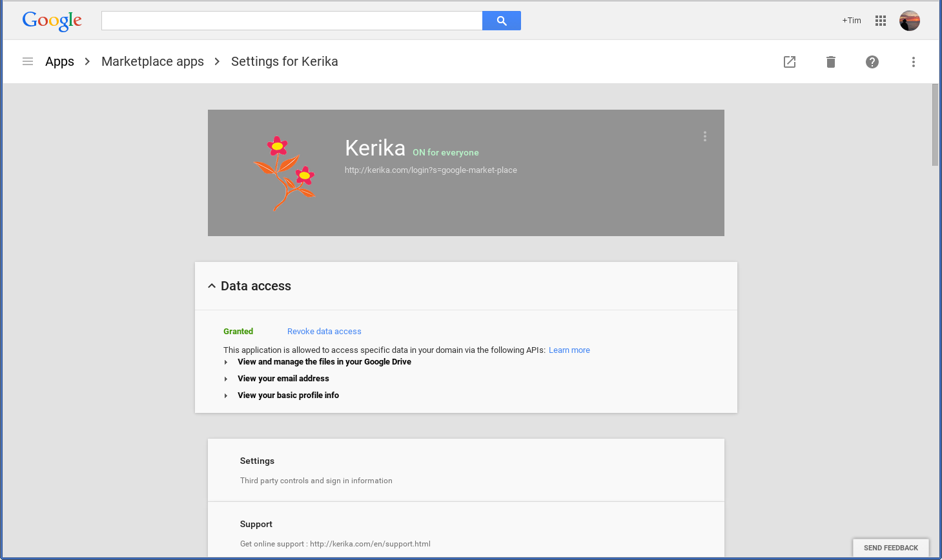The image size is (942, 560).
Task: Delete the app with trash icon
Action: click(x=831, y=62)
